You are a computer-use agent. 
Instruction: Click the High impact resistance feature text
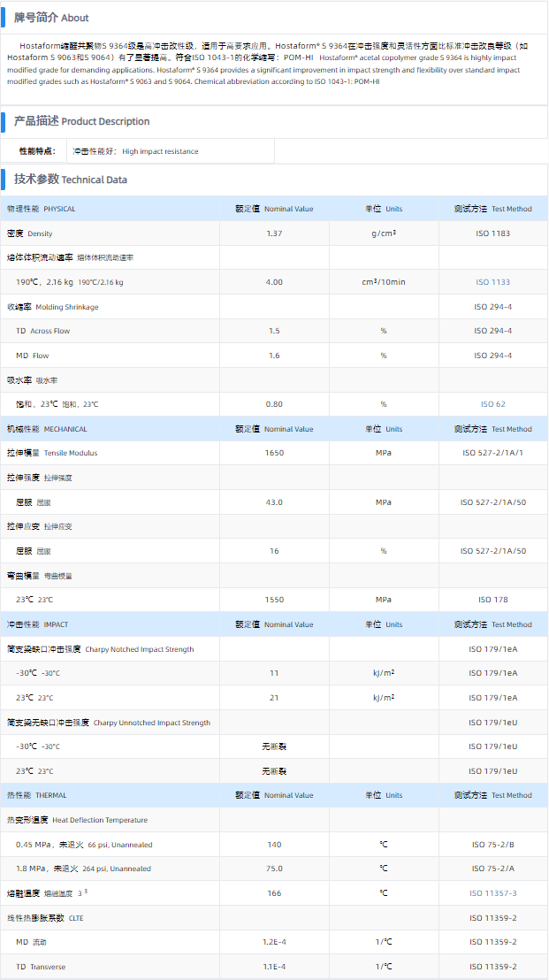160,151
